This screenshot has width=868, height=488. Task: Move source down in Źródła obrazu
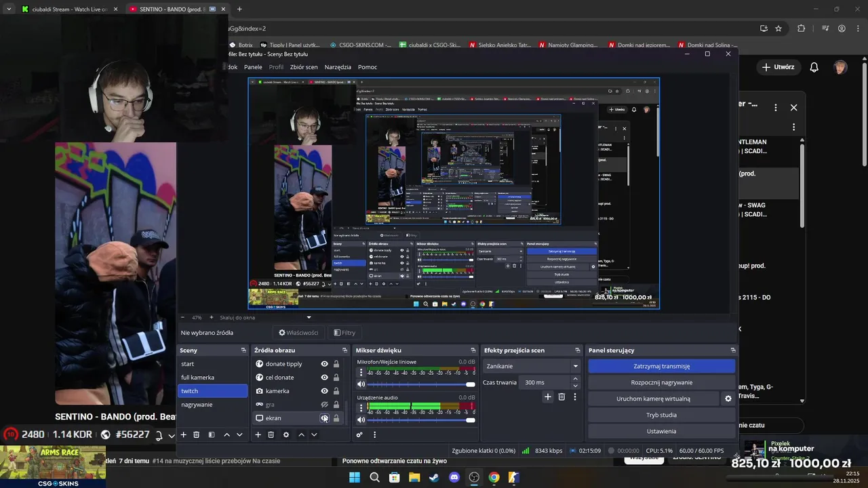314,434
